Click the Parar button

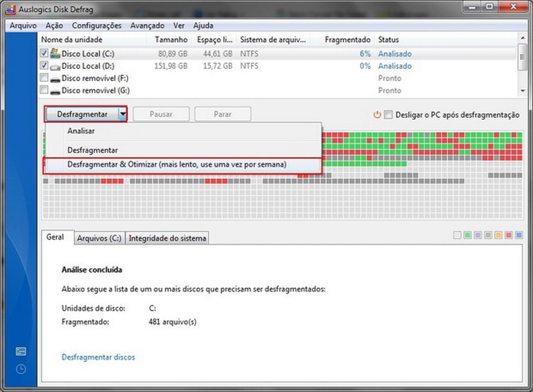pos(223,114)
